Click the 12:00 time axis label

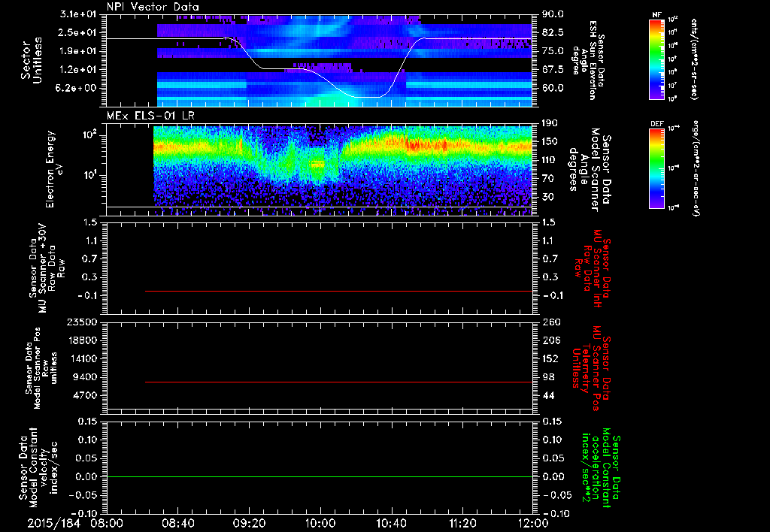click(533, 523)
